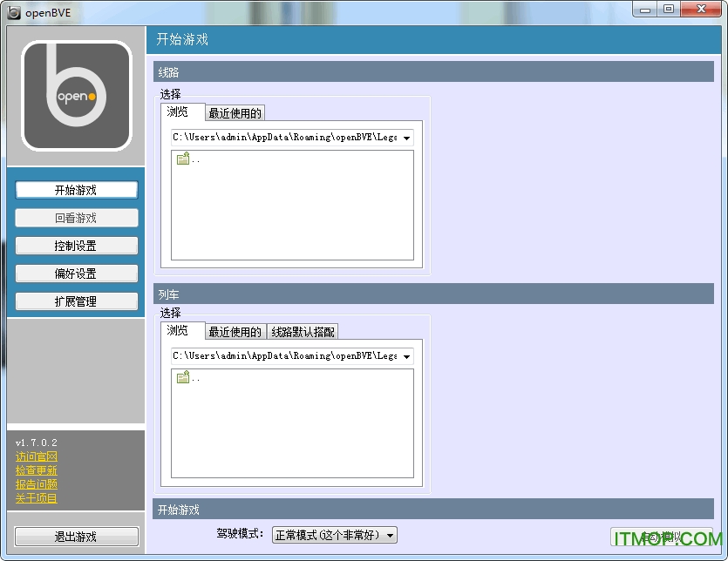The image size is (728, 561).
Task: Click 报告问题 report problem link
Action: (37, 484)
